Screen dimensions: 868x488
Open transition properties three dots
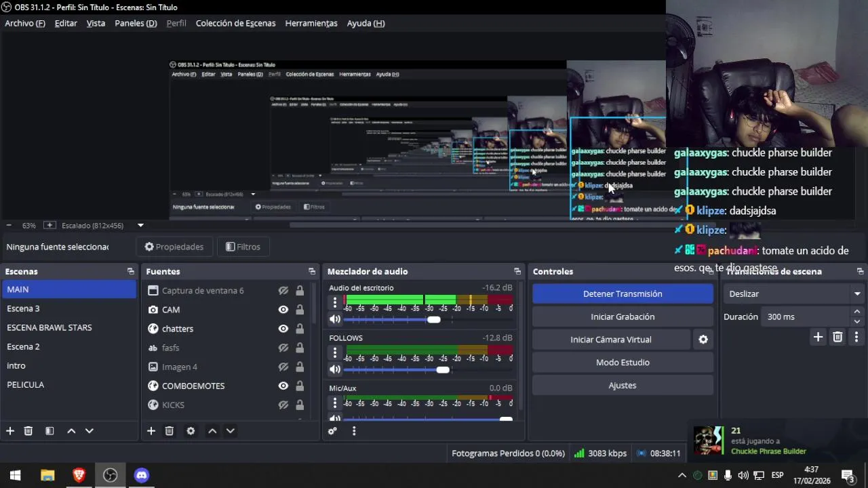point(856,337)
